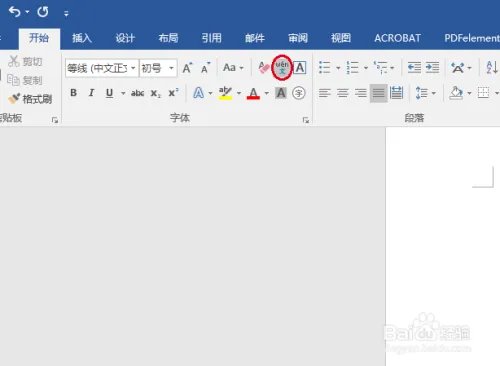This screenshot has height=366, width=500.
Task: Toggle italic formatting
Action: pyautogui.click(x=91, y=93)
